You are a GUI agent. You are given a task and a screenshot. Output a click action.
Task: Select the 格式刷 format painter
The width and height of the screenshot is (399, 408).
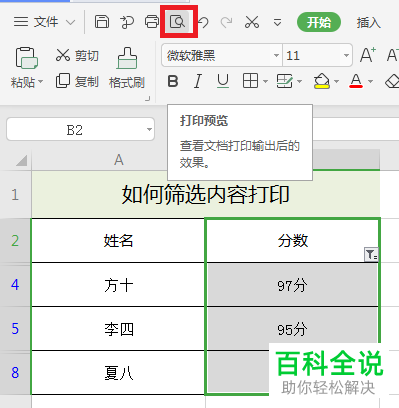(127, 68)
